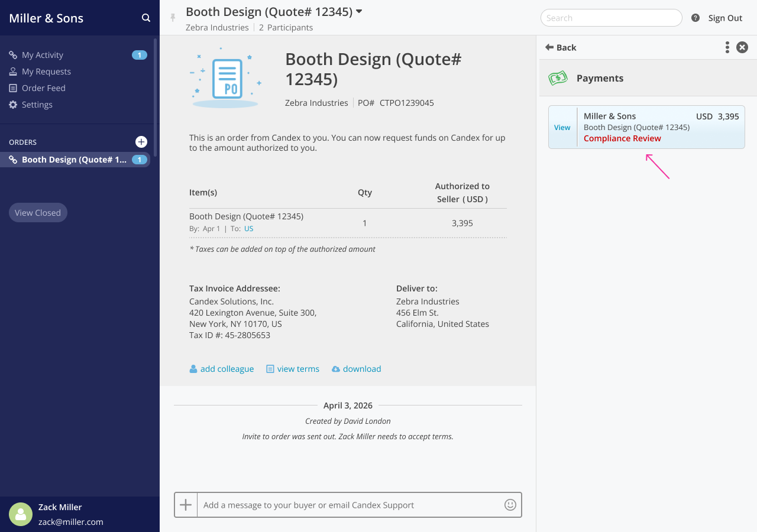The width and height of the screenshot is (757, 532).
Task: Add a new order with plus icon
Action: coord(141,142)
